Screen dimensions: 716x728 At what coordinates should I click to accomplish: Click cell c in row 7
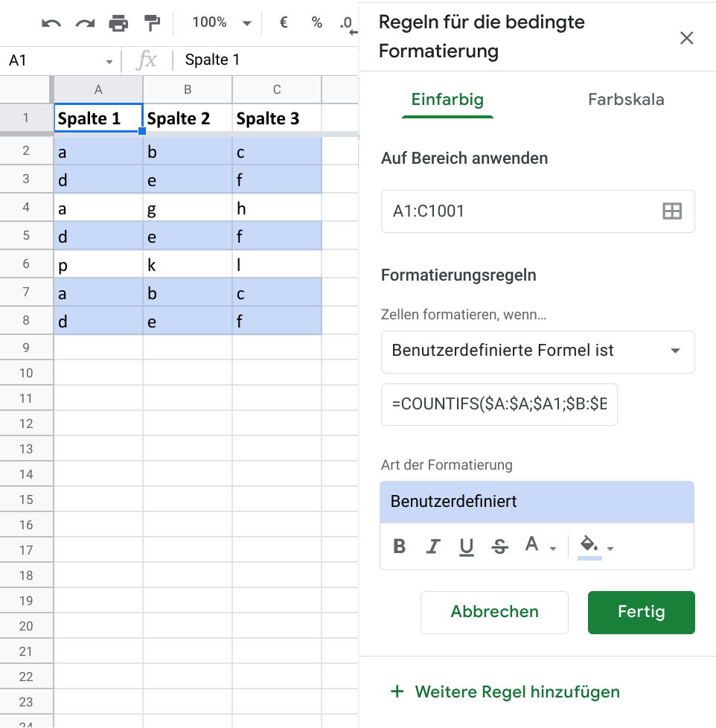(277, 293)
